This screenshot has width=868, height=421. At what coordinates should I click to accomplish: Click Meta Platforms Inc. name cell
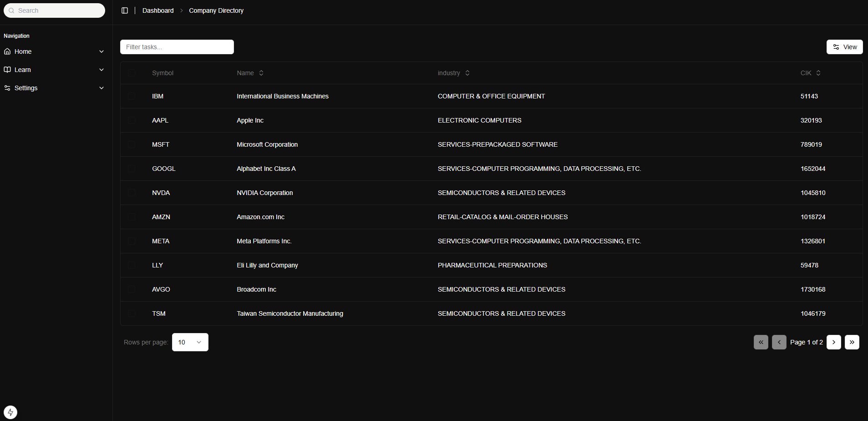264,241
